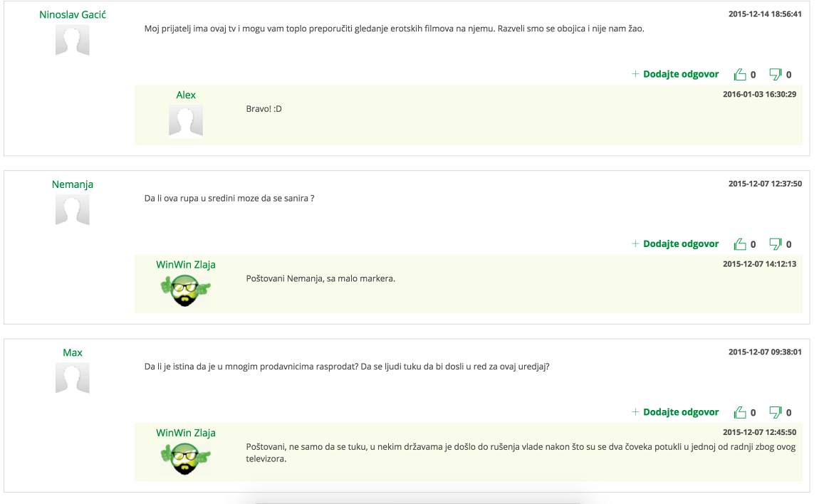Open Alex's username link
The width and height of the screenshot is (819, 504).
186,95
